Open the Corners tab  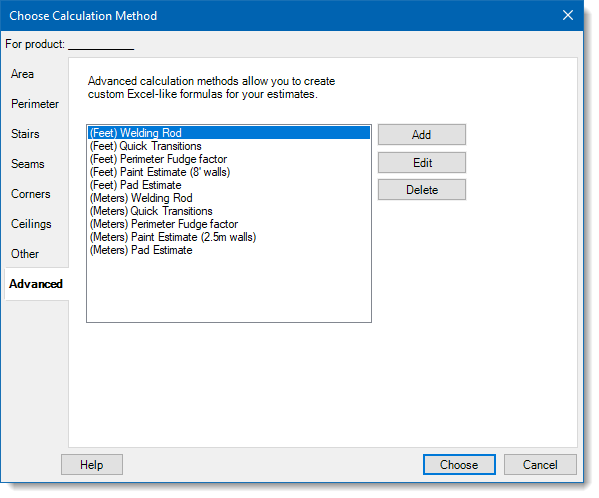(x=31, y=194)
